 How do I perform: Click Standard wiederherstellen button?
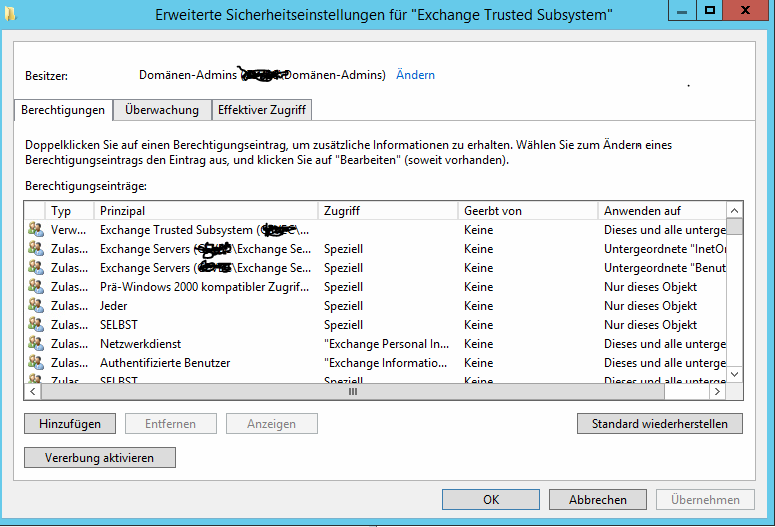point(659,424)
